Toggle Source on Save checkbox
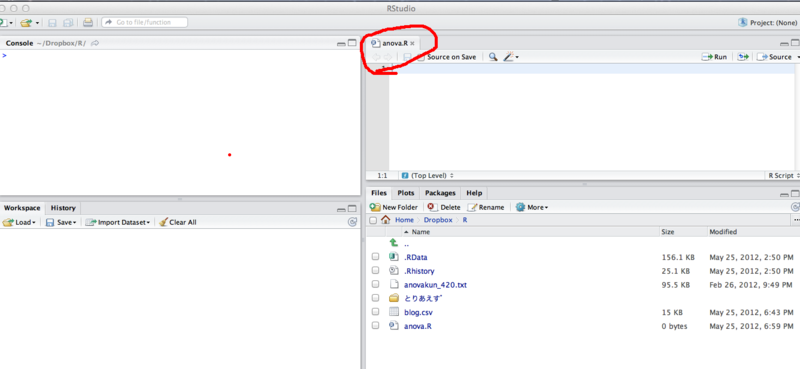This screenshot has width=800, height=369. [421, 57]
